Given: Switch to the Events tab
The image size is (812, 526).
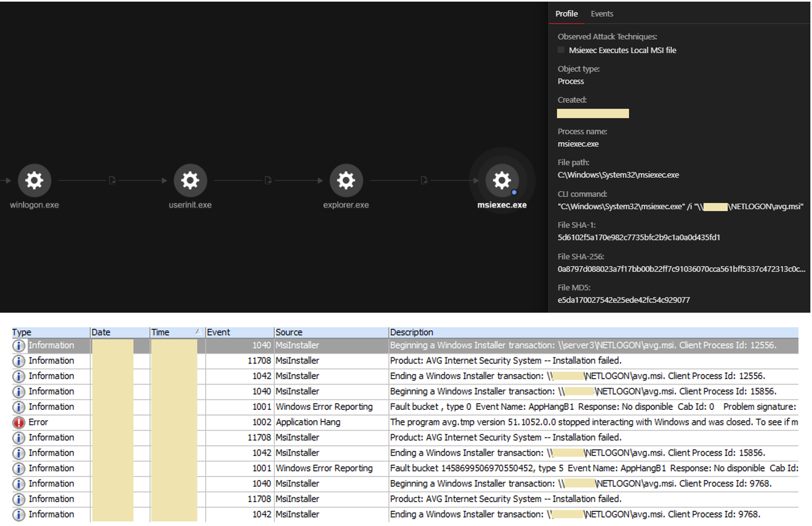Looking at the screenshot, I should pyautogui.click(x=601, y=14).
